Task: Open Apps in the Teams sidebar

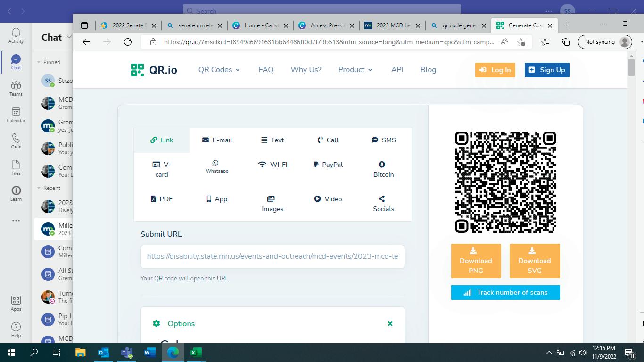Action: (x=16, y=303)
